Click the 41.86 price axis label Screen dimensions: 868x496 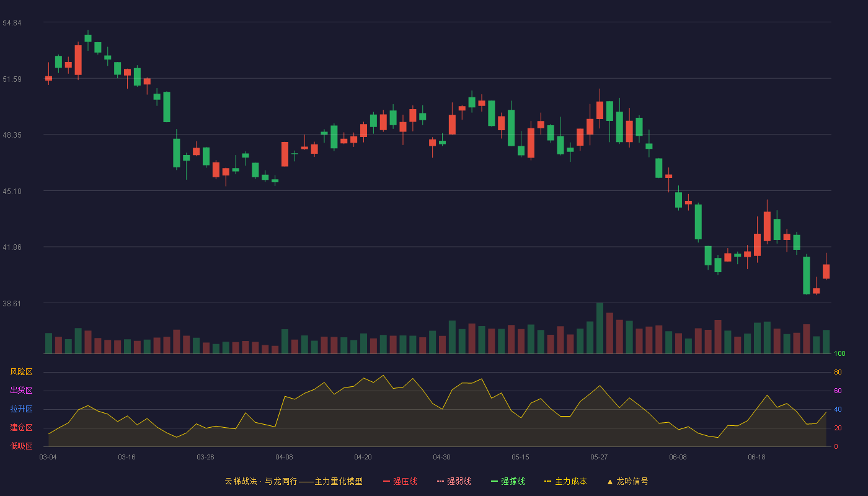12,247
